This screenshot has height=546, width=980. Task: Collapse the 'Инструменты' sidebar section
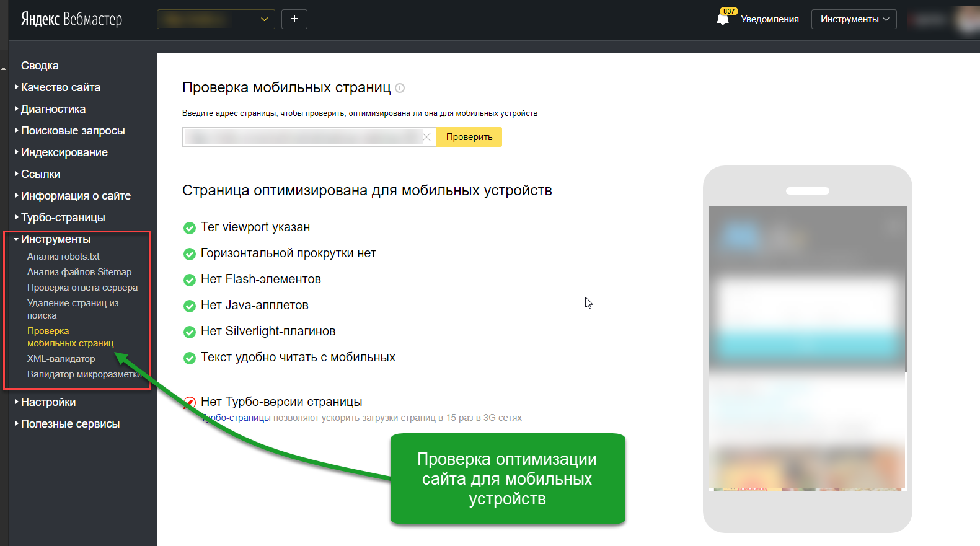point(55,239)
